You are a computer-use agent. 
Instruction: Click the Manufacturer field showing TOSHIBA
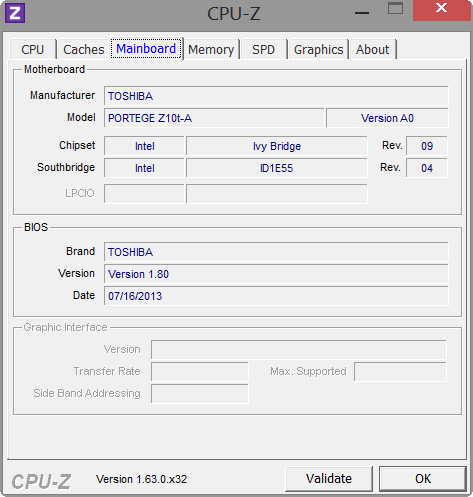[276, 96]
